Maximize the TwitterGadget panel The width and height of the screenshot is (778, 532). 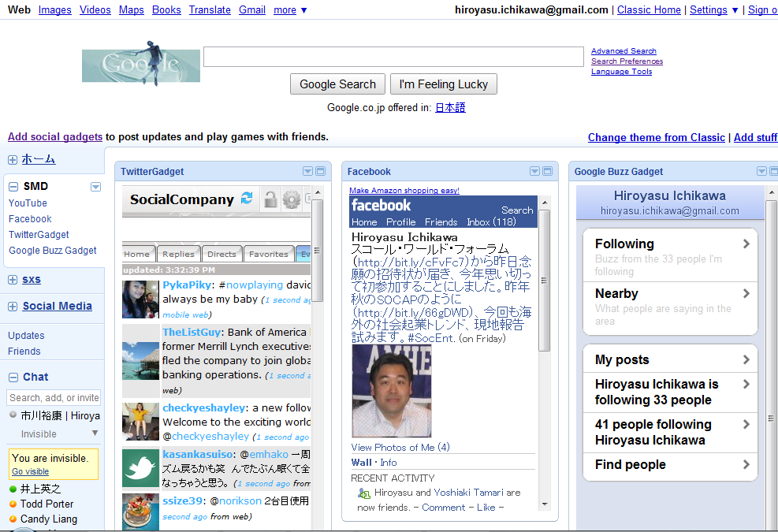click(x=321, y=171)
